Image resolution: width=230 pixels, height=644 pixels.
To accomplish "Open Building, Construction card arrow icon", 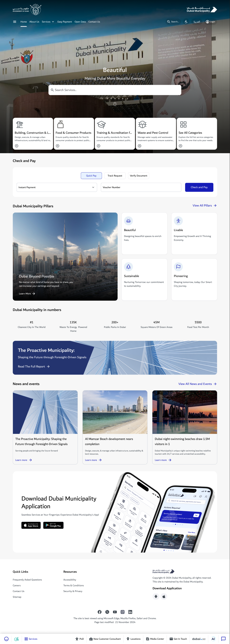I will [x=17, y=146].
